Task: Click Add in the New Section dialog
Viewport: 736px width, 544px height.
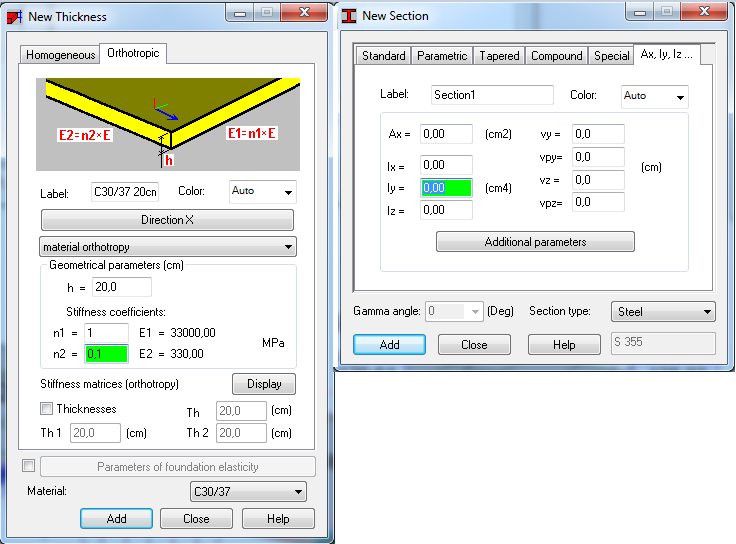Action: point(389,345)
